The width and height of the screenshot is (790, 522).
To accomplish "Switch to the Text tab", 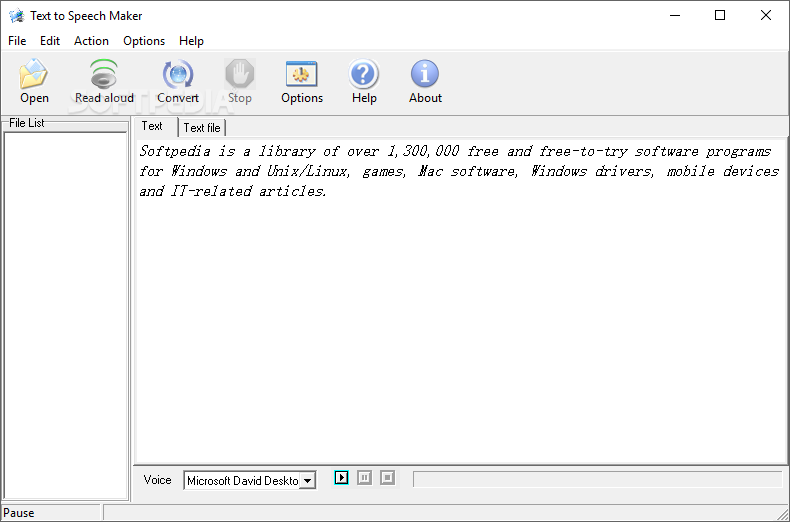I will click(152, 126).
